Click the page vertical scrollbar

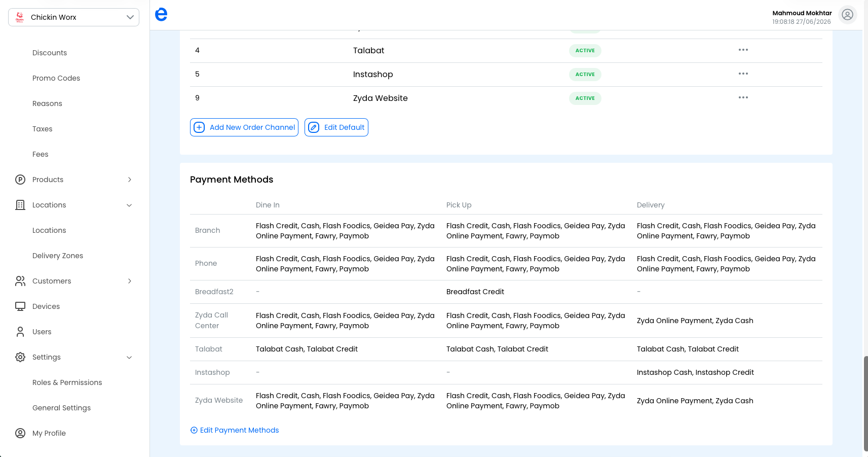coord(865,403)
